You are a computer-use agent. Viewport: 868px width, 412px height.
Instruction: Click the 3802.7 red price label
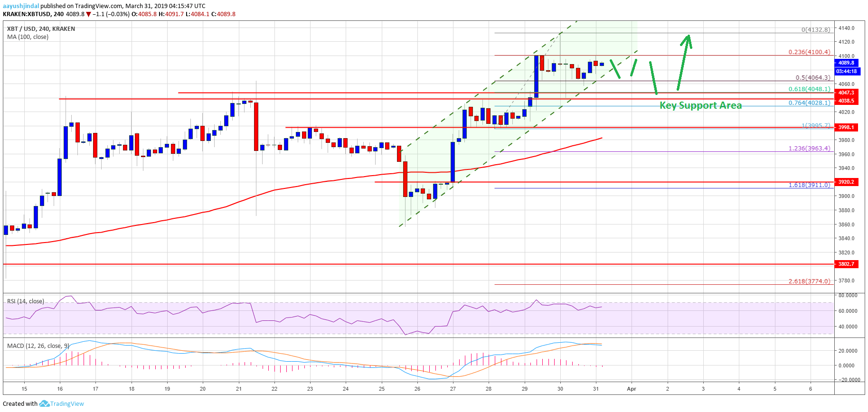click(x=846, y=264)
